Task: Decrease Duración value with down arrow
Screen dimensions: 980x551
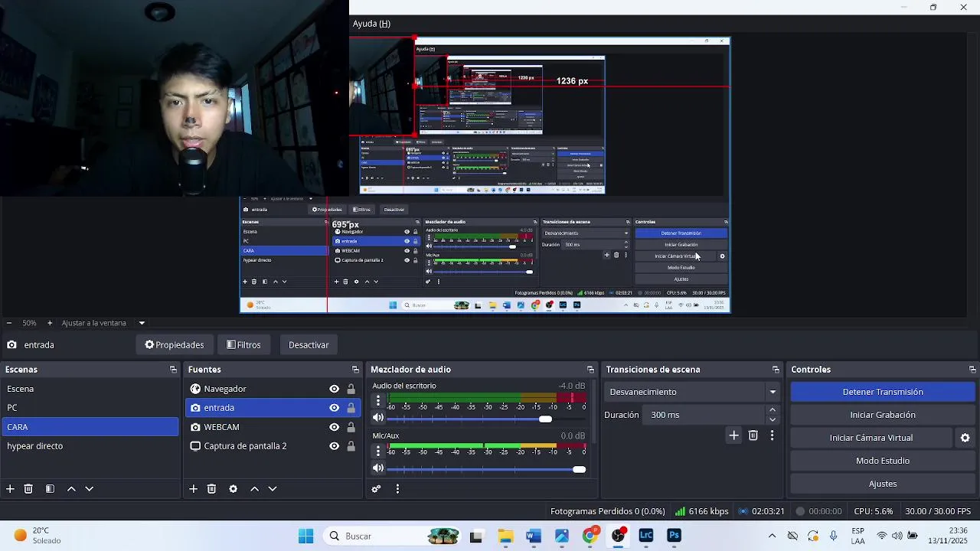Action: point(773,419)
